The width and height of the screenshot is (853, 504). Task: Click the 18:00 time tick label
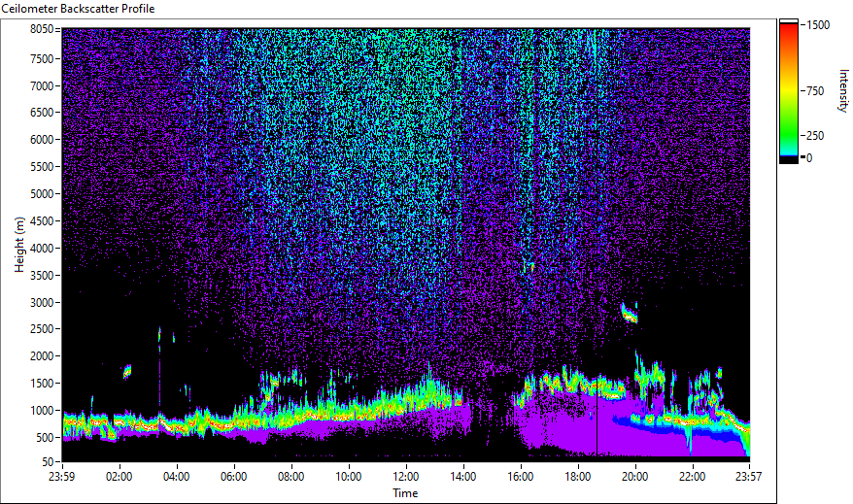pyautogui.click(x=578, y=477)
